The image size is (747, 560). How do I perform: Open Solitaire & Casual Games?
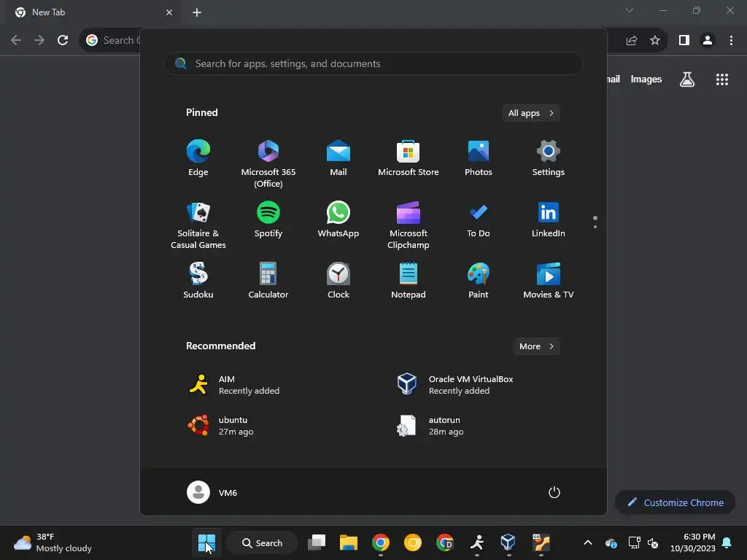[x=198, y=225]
